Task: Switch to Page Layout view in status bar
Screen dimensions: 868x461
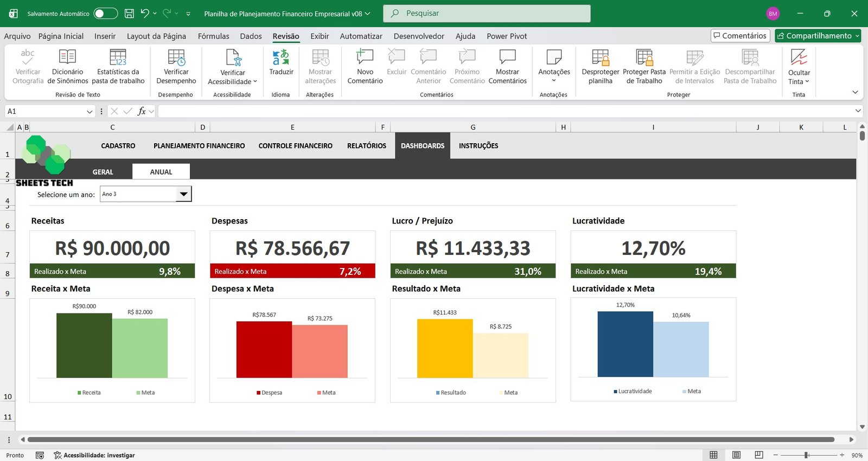Action: coord(736,455)
